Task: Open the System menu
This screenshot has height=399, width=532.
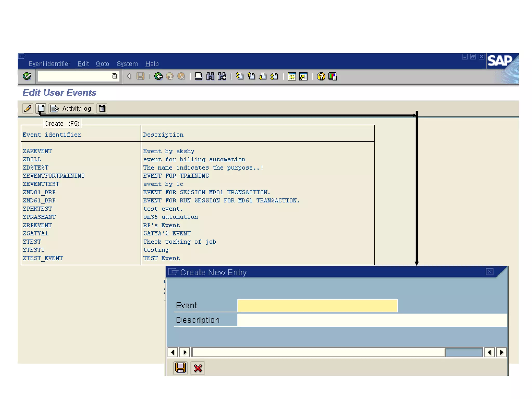Action: pos(127,64)
